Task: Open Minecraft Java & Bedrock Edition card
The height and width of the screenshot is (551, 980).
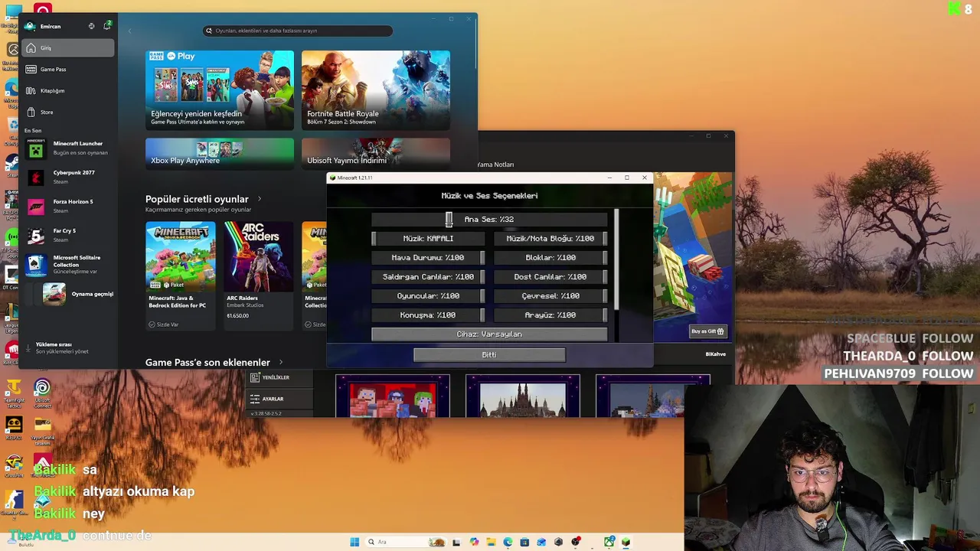Action: pos(181,275)
